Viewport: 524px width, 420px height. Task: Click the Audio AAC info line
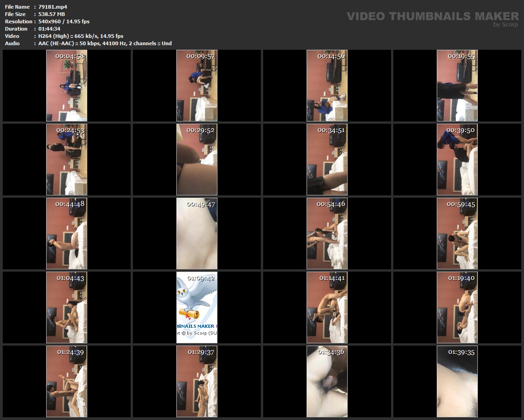coord(105,43)
